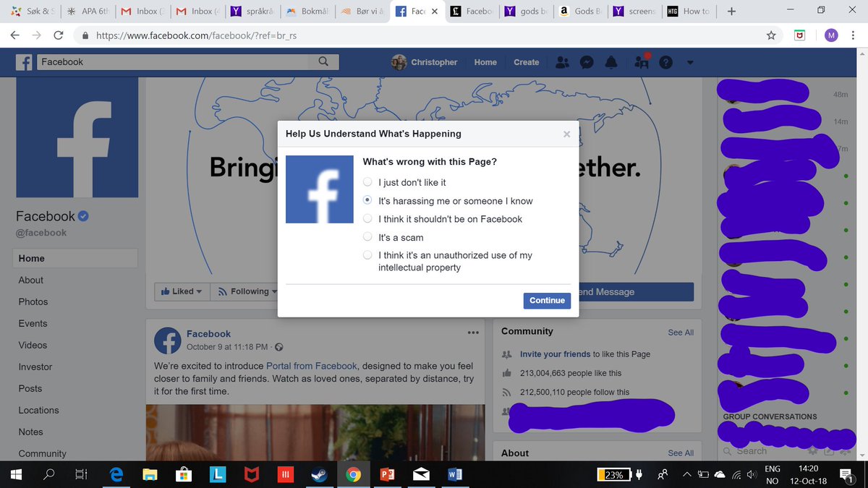Open the Create link in the top bar

(x=527, y=62)
